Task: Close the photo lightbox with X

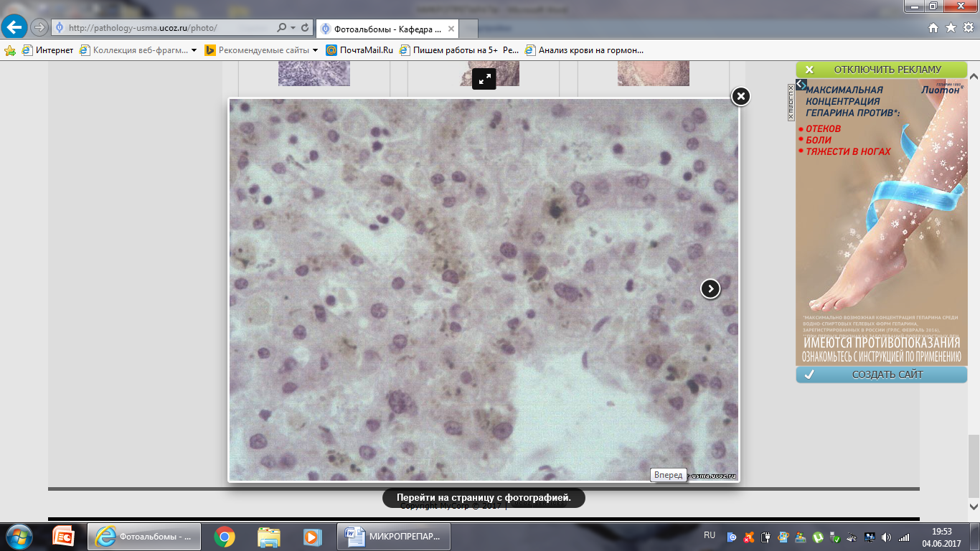Action: tap(740, 96)
